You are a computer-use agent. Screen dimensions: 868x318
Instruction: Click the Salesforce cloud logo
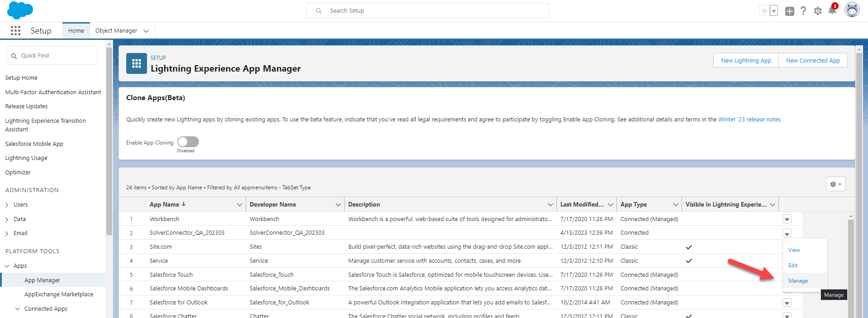[x=20, y=10]
